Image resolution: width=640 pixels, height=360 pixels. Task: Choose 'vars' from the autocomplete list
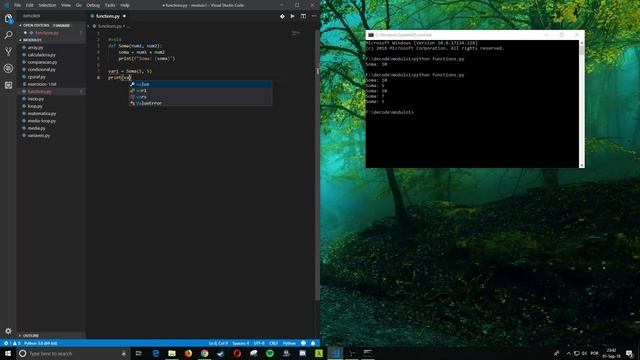(x=201, y=97)
